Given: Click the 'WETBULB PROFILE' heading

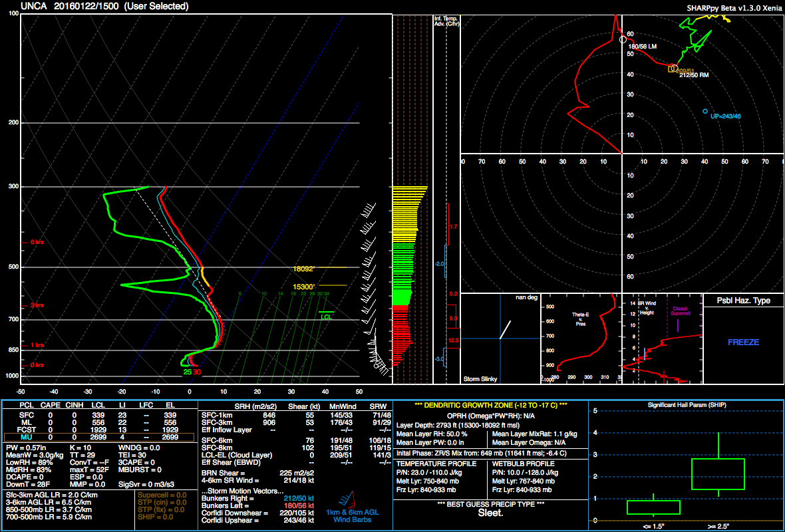Looking at the screenshot, I should pos(524,464).
